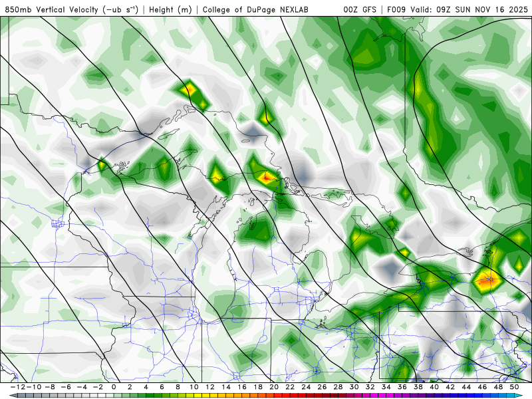532x399 pixels.
Task: Click the "Valid: 09Z SUN NOV 16 2025" timestamp
Action: click(469, 10)
